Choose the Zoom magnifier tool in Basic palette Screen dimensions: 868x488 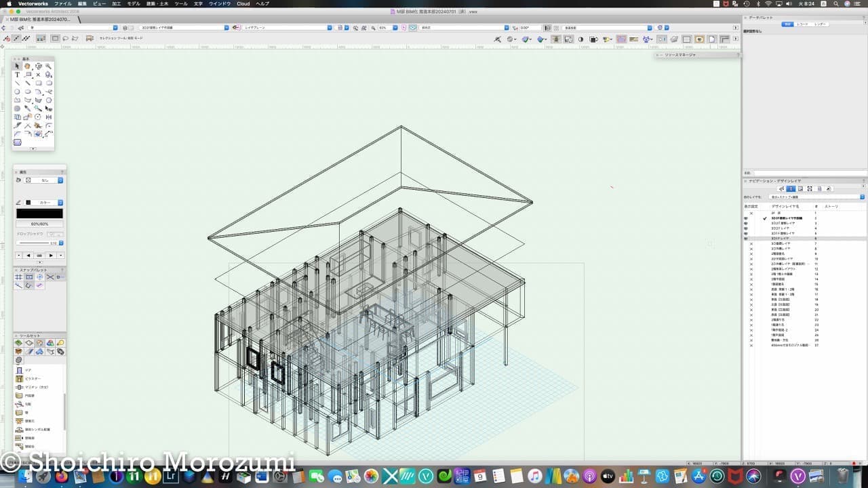[49, 66]
